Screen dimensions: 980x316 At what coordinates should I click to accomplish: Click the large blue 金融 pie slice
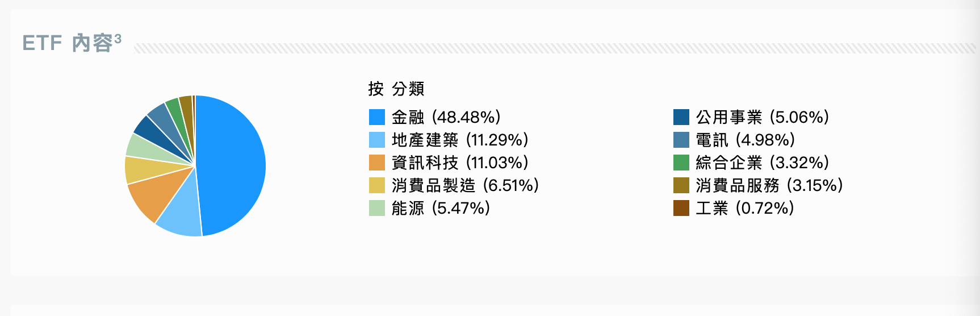(x=233, y=165)
